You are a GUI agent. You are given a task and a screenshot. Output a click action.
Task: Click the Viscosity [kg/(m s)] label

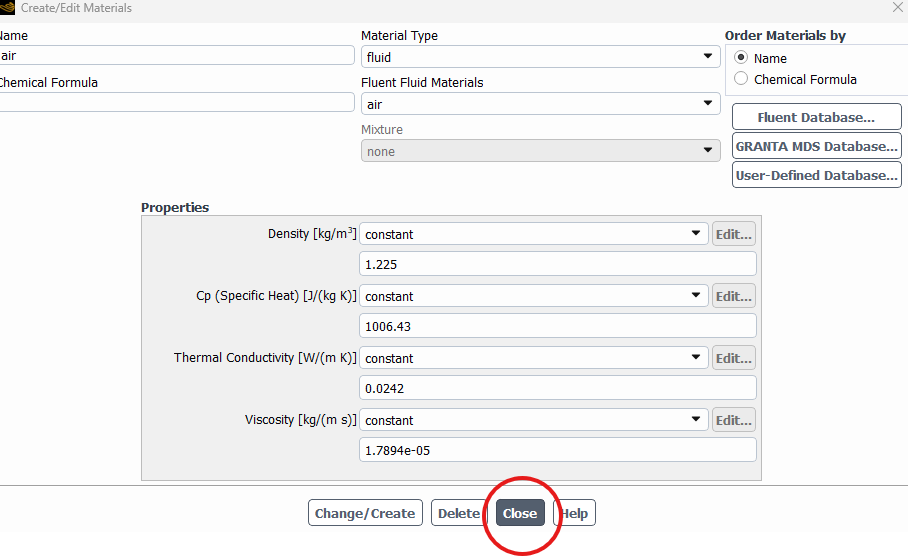tap(301, 419)
